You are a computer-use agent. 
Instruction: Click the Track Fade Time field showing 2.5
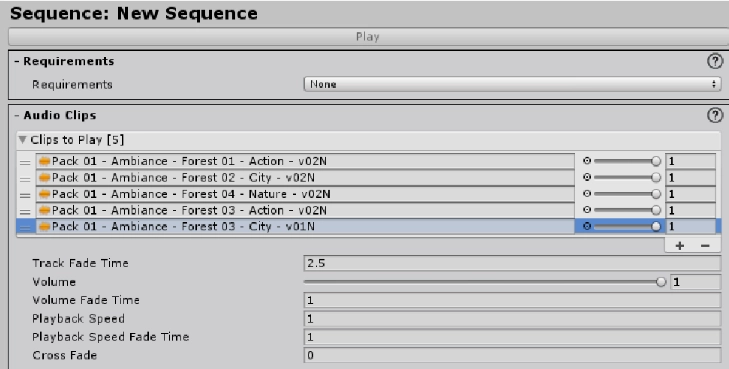(512, 264)
